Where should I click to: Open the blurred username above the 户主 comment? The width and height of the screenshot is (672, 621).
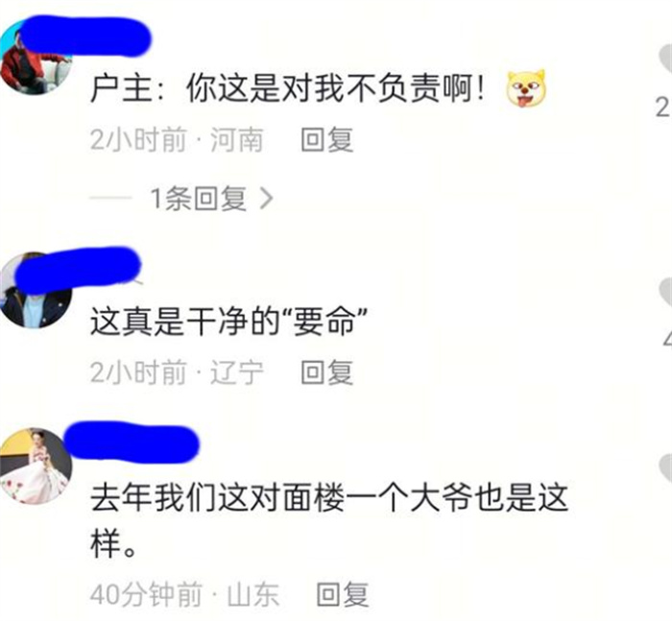[84, 36]
